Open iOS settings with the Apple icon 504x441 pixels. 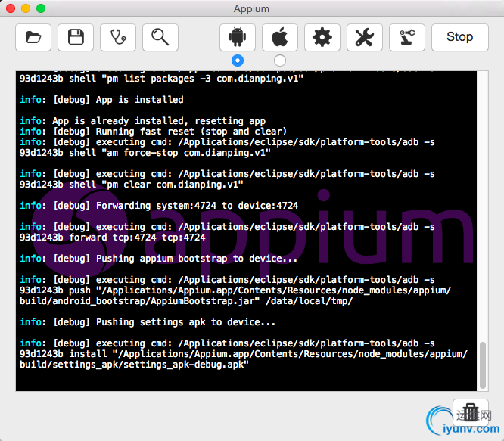click(280, 37)
